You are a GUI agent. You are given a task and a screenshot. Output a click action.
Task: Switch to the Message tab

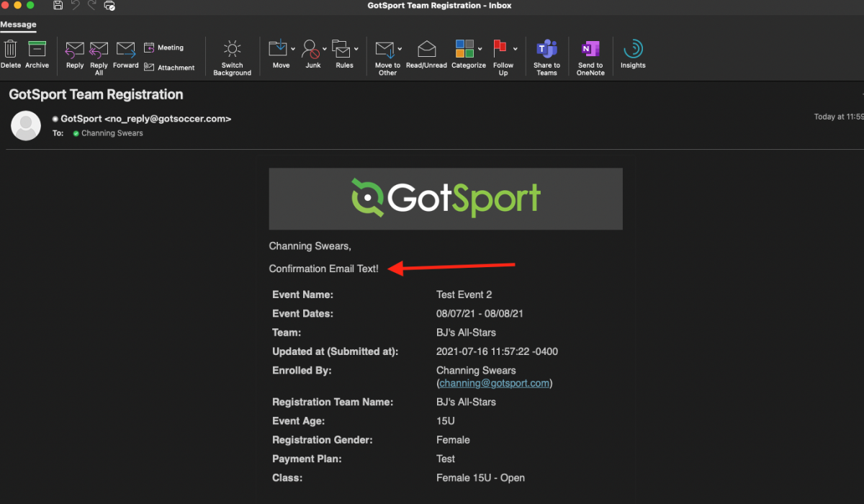coord(17,24)
